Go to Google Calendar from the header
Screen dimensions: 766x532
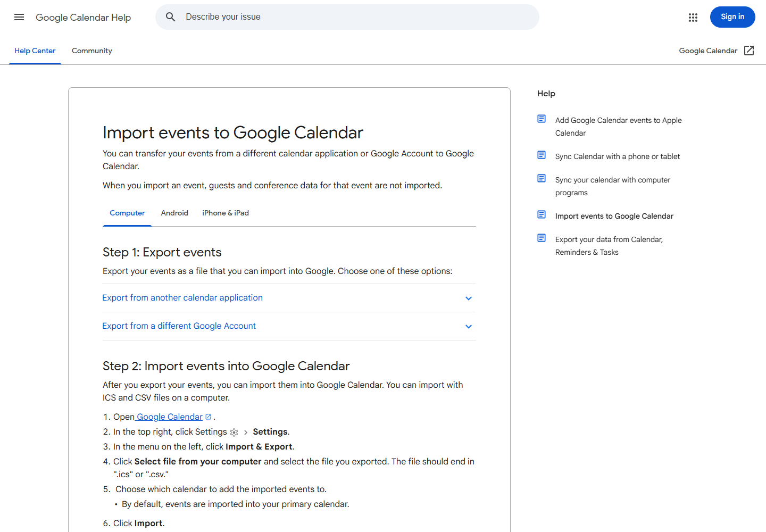[708, 51]
